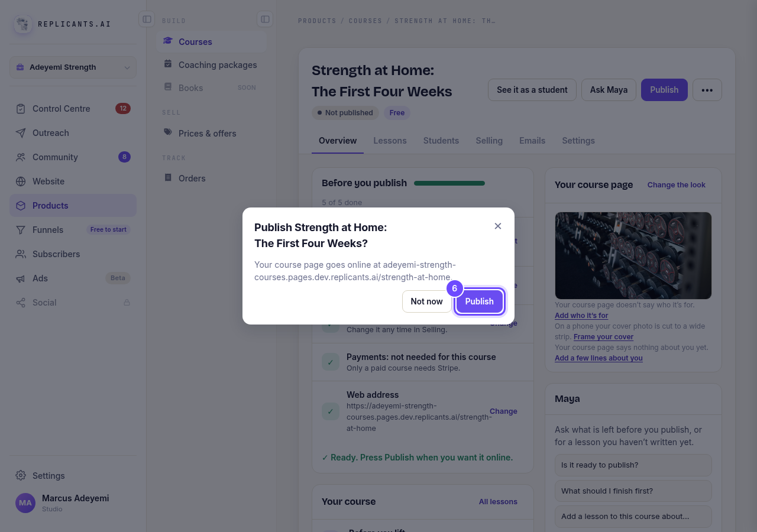
Task: Switch to the Selling tab
Action: point(489,141)
